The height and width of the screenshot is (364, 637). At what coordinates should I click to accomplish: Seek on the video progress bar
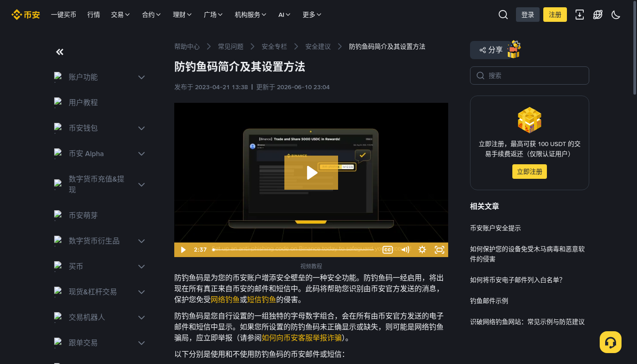pos(293,250)
